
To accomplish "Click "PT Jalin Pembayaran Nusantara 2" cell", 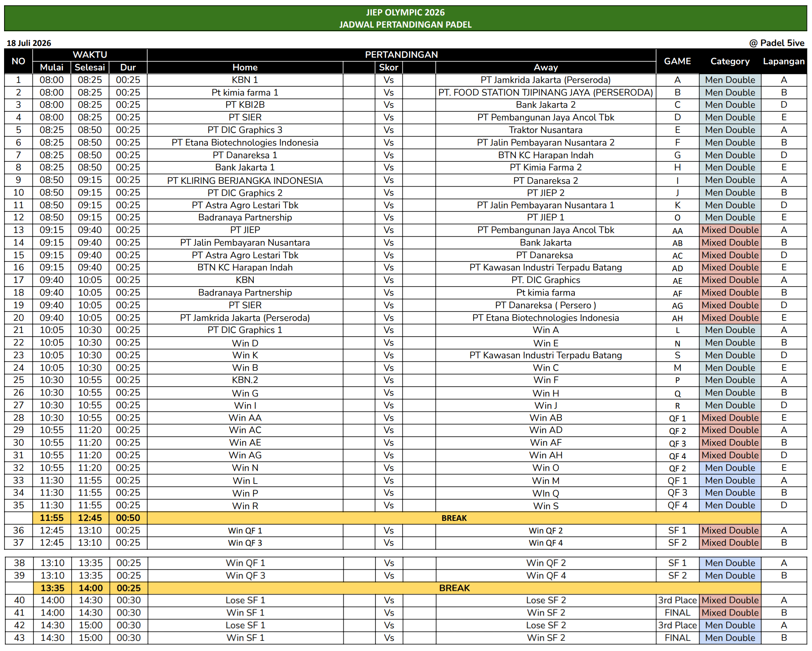I will pyautogui.click(x=546, y=143).
